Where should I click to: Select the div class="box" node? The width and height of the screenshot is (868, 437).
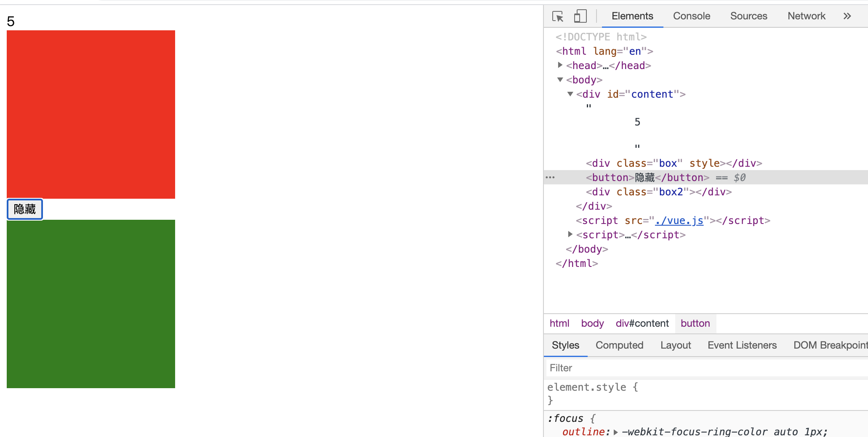tap(674, 163)
